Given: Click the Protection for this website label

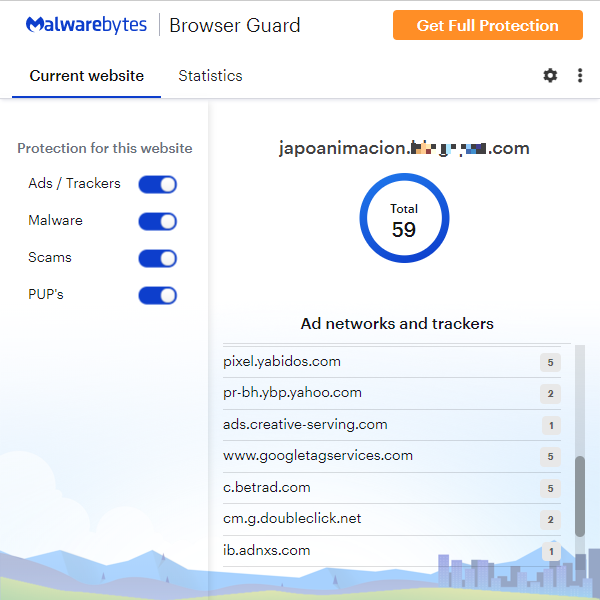Looking at the screenshot, I should 105,148.
